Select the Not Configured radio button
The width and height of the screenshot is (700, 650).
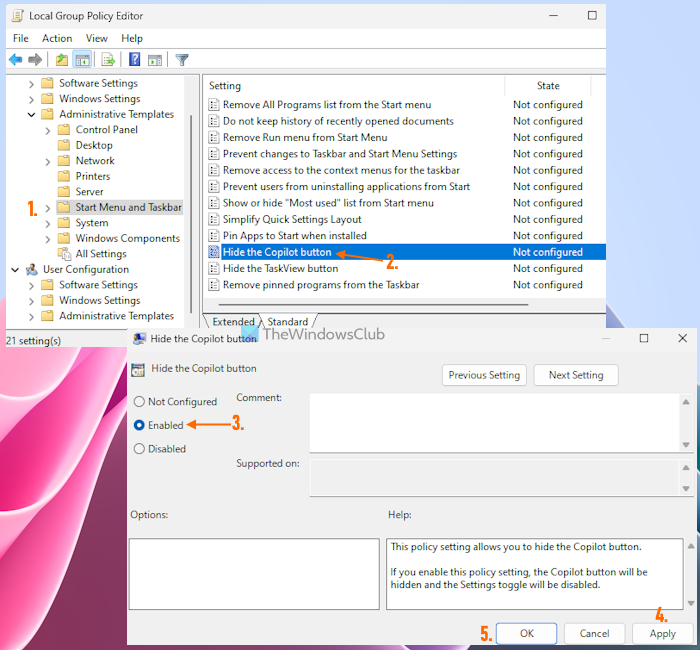(139, 402)
